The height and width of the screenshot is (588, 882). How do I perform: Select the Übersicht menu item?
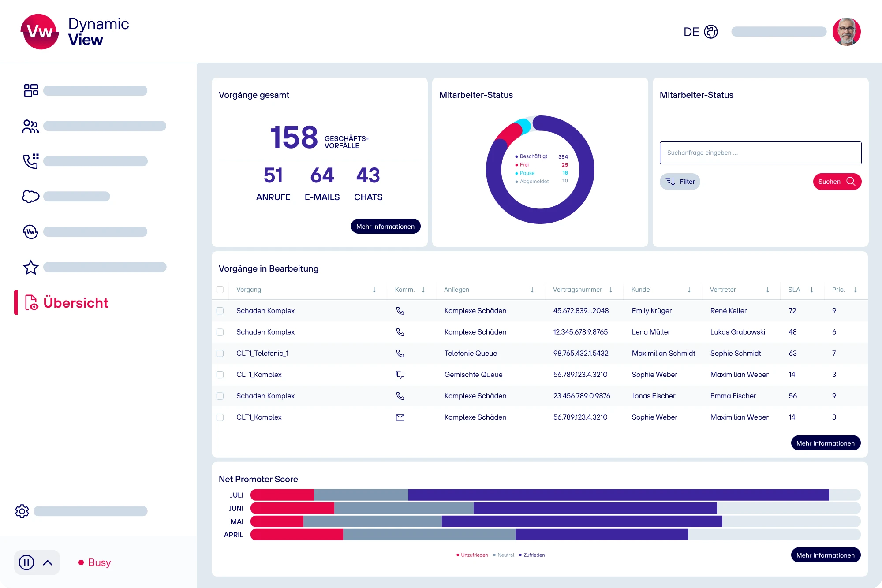click(75, 303)
